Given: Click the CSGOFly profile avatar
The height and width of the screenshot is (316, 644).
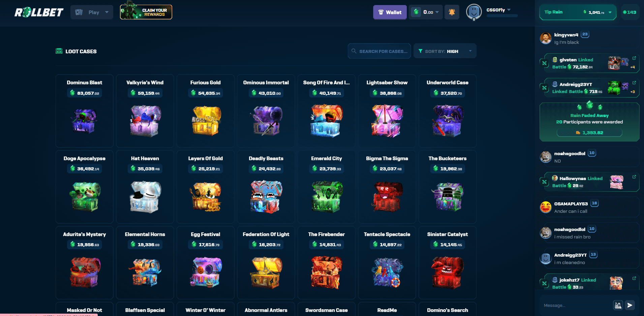Looking at the screenshot, I should (x=474, y=12).
